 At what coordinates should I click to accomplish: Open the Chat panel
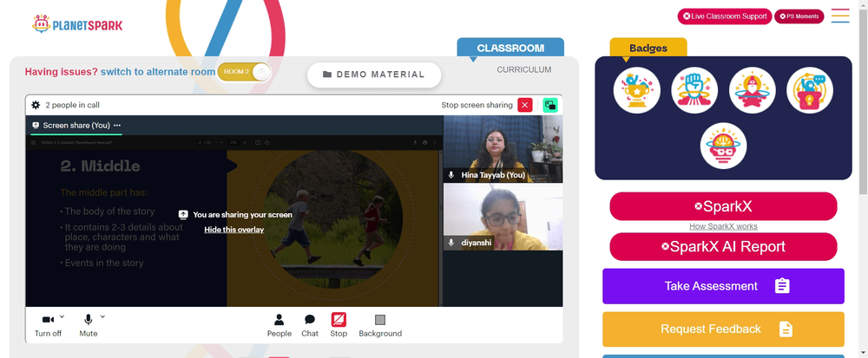click(310, 325)
